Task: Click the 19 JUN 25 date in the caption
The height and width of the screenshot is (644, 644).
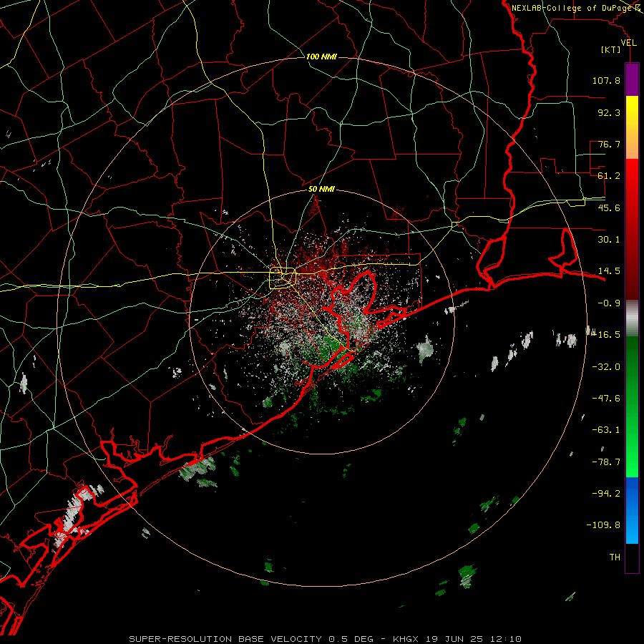Action: pyautogui.click(x=456, y=639)
